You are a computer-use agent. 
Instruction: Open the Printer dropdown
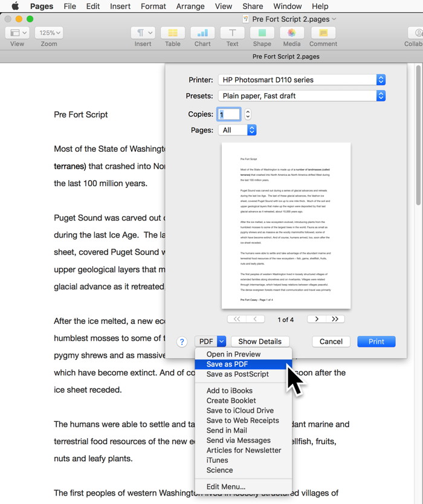click(302, 80)
